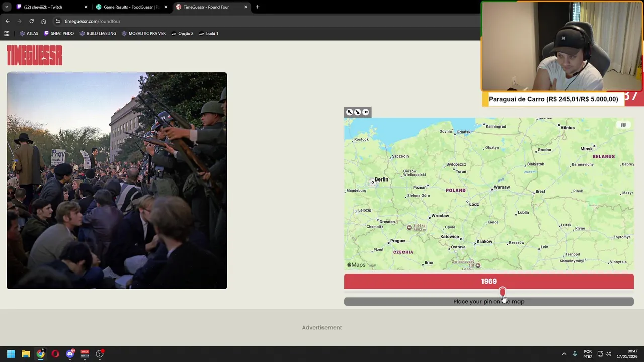Click Bydgoszcz on the map

coord(456,164)
